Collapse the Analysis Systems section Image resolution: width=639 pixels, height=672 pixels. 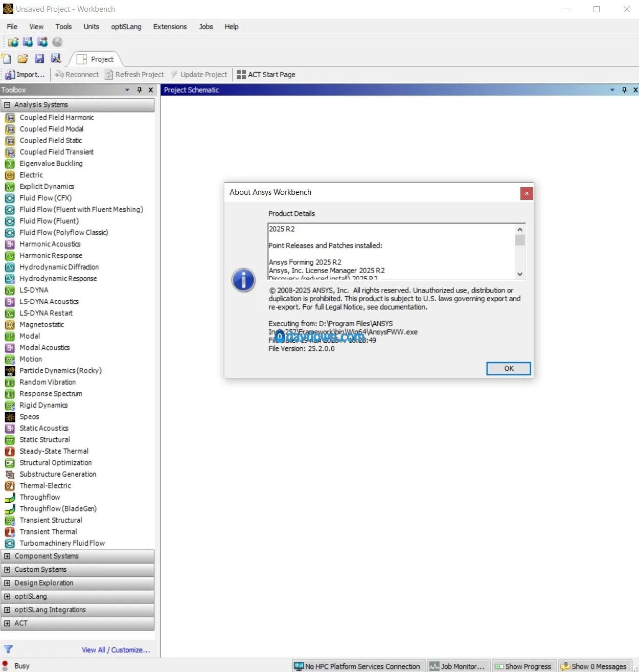point(7,105)
